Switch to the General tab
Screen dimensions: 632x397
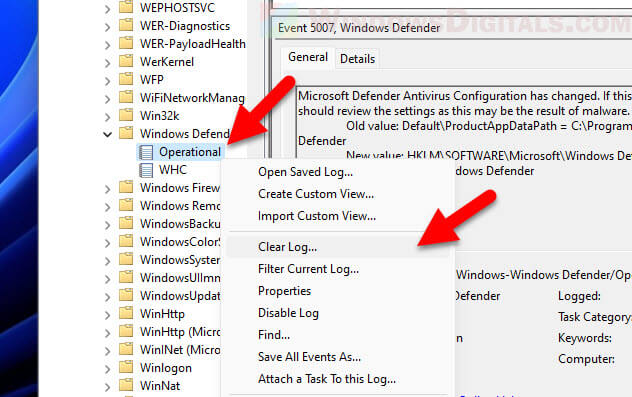point(308,57)
